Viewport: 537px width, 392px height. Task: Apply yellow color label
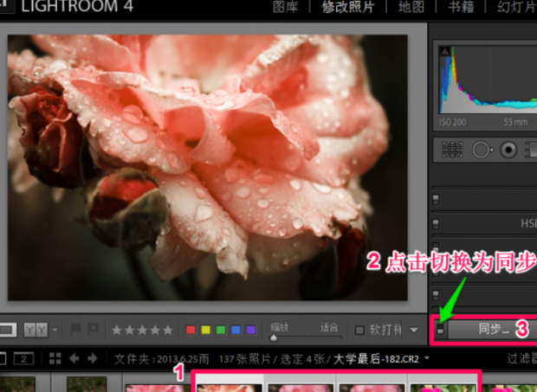click(205, 330)
